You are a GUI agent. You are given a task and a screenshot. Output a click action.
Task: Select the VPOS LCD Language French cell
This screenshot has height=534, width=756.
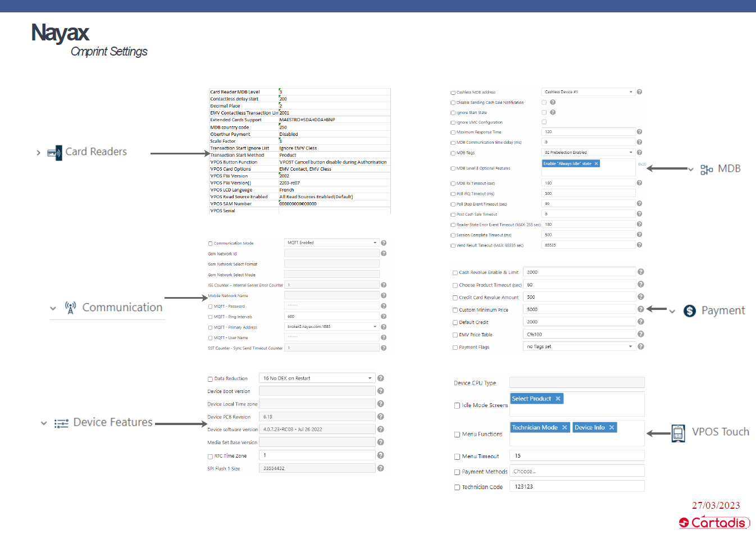coord(334,190)
